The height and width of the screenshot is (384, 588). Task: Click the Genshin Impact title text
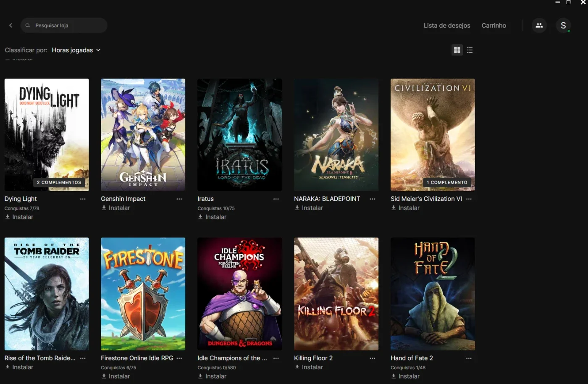[123, 199]
